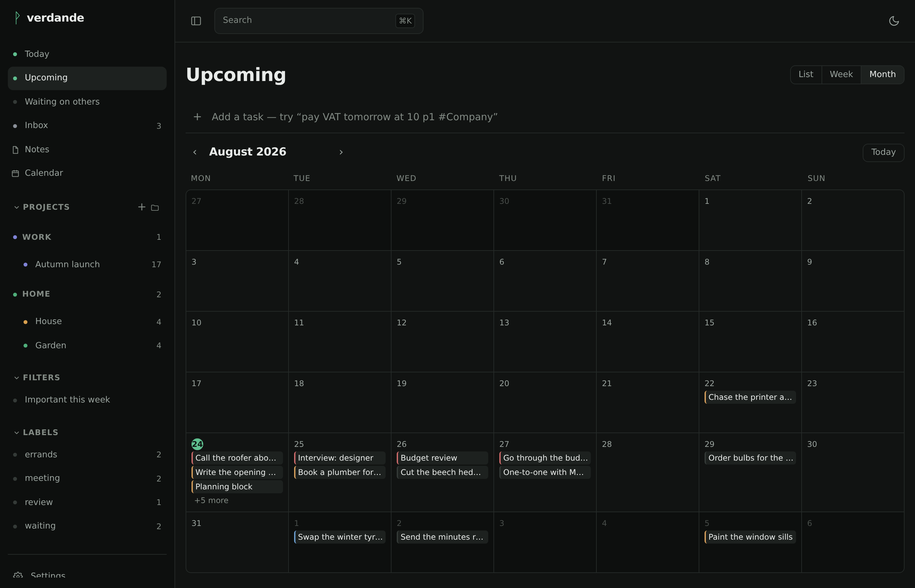Viewport: 915px width, 588px height.
Task: Open Paint the window sills task
Action: [x=750, y=537]
